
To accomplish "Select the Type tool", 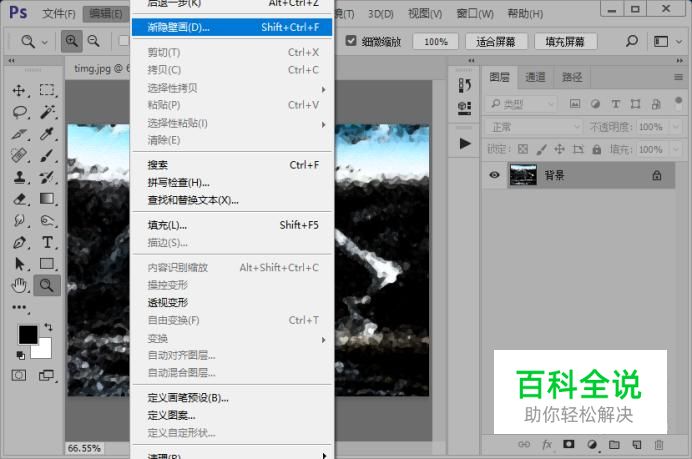I will (47, 242).
